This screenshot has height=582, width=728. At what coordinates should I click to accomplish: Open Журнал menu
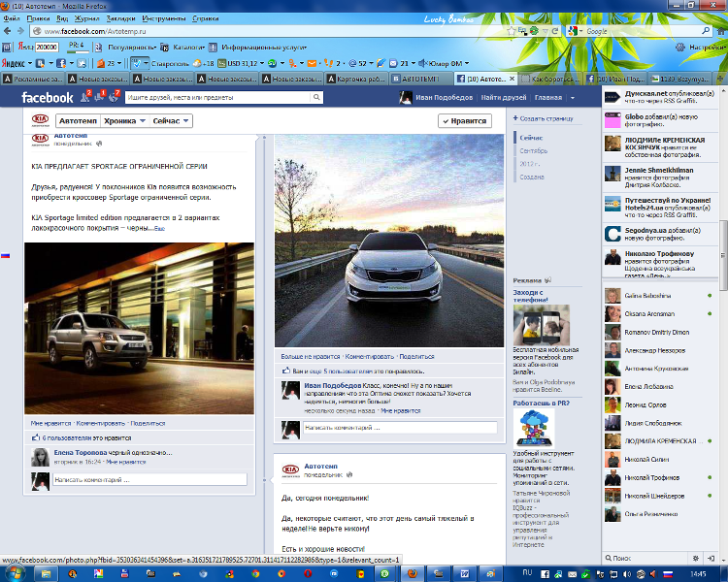(x=86, y=18)
